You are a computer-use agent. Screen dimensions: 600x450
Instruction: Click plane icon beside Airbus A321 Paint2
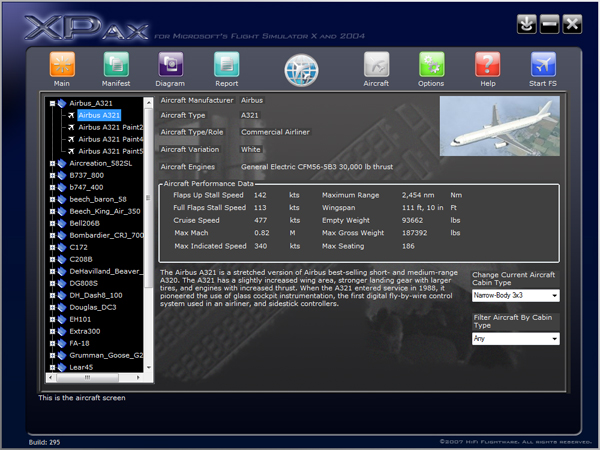point(71,127)
